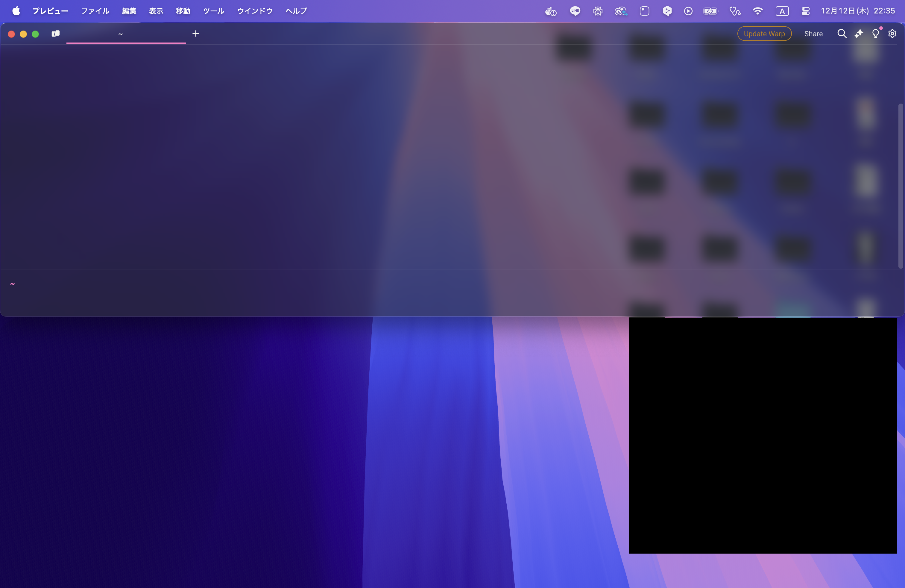Screen dimensions: 905x588
Task: Open the date and time notification panel
Action: coord(857,11)
